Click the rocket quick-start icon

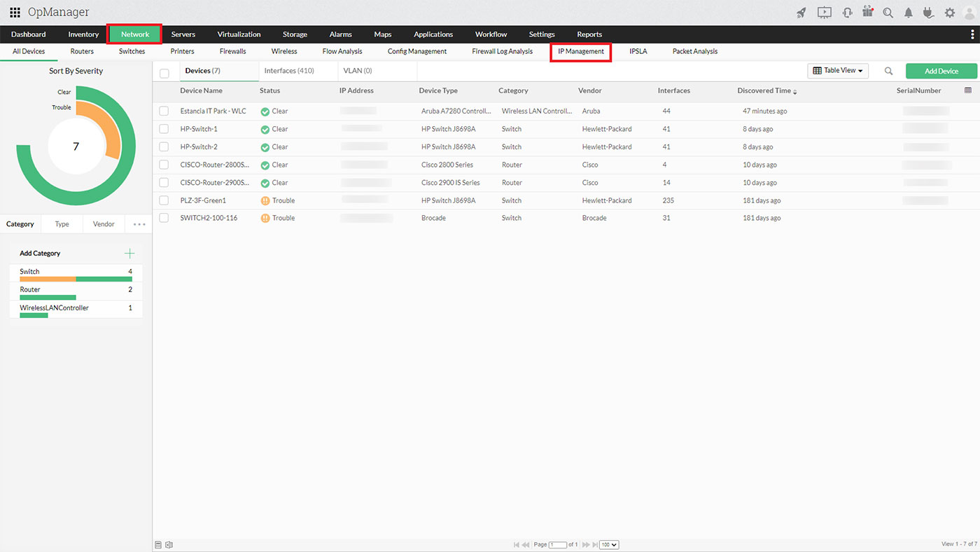801,13
